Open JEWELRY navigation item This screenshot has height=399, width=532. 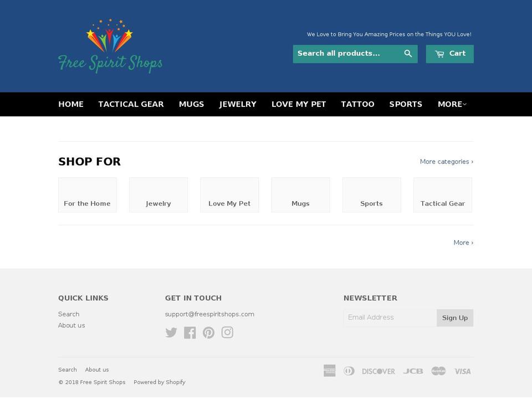click(x=238, y=104)
